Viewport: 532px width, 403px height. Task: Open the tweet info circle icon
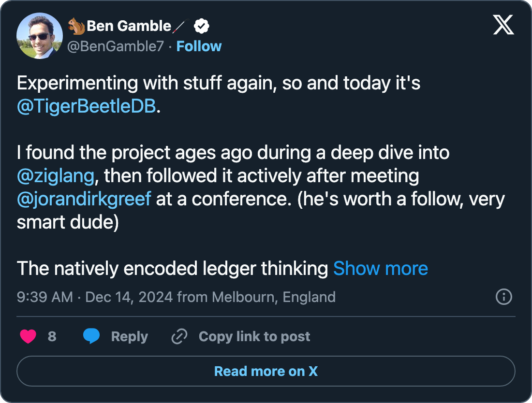coord(504,296)
